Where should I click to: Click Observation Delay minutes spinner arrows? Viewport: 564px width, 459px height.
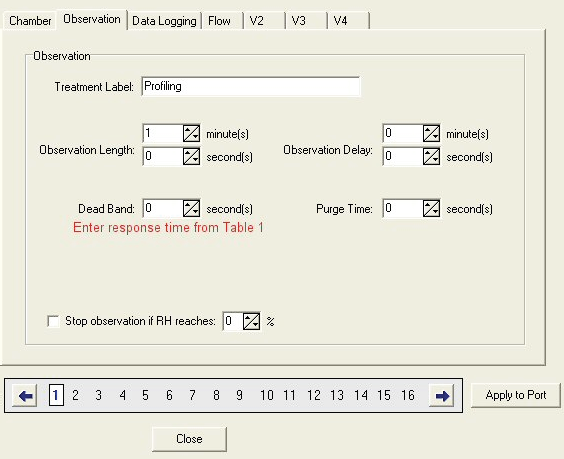tap(431, 134)
